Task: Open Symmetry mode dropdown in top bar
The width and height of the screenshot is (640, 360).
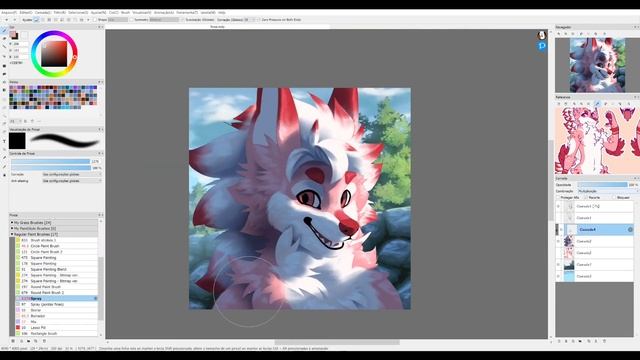Action: click(164, 20)
